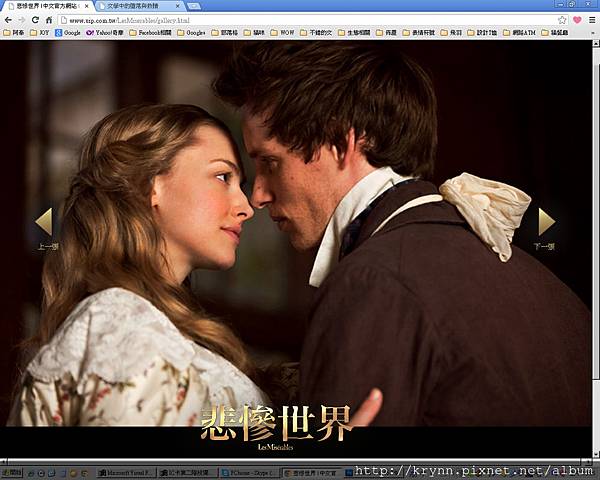Close the second browser tab
This screenshot has height=480, width=600.
click(x=178, y=7)
